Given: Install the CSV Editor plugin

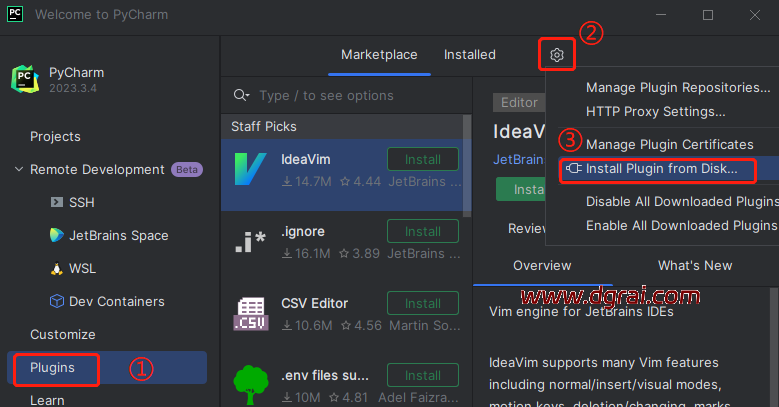Looking at the screenshot, I should pyautogui.click(x=422, y=303).
